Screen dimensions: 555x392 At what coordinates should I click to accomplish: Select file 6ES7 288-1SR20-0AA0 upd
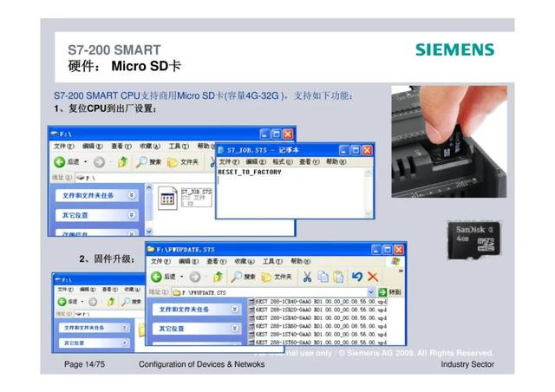coord(318,310)
